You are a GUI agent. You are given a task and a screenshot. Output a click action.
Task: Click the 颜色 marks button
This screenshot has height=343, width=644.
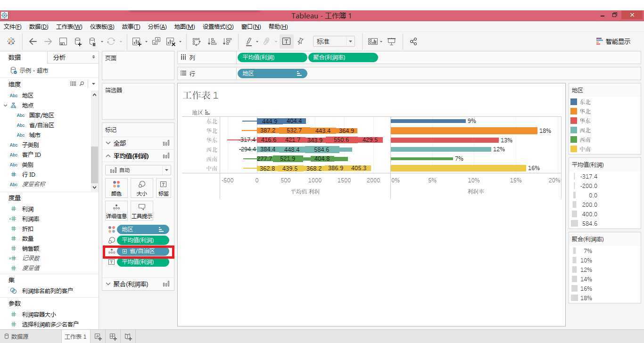116,188
